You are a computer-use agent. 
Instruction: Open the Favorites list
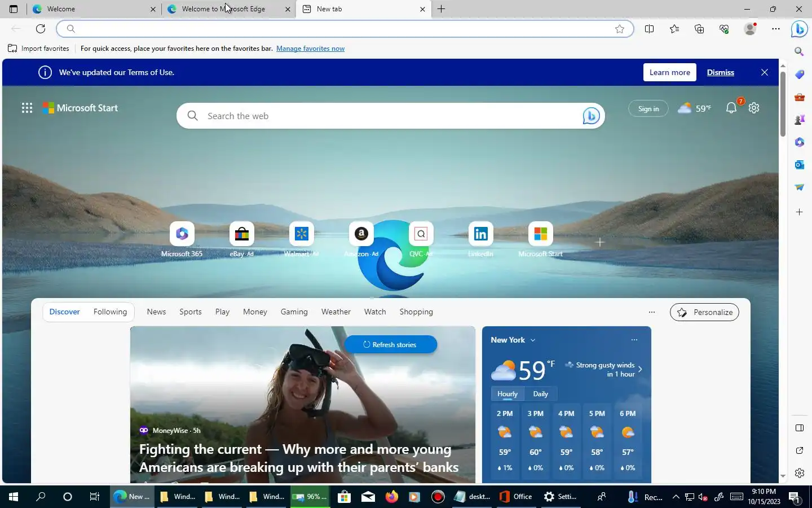pos(674,29)
